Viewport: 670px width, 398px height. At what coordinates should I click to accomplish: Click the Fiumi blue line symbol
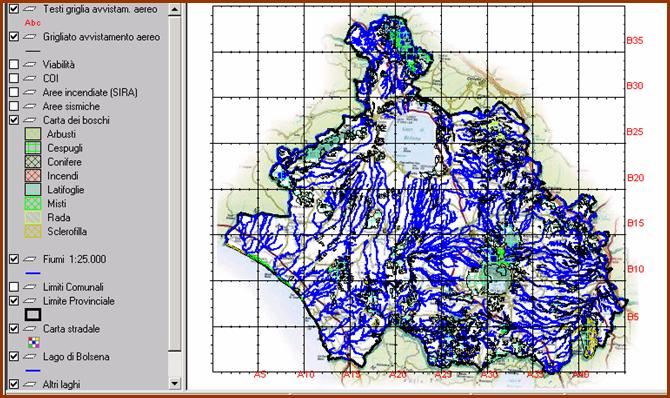click(33, 273)
